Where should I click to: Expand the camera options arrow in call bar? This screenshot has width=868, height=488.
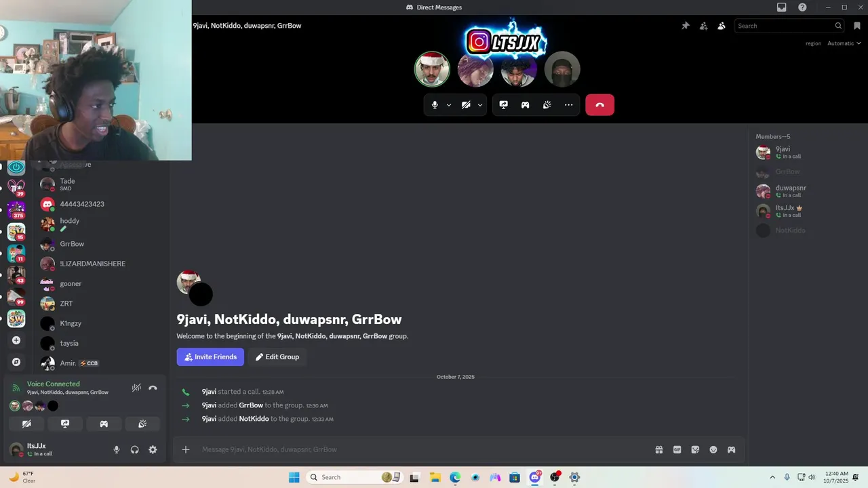tap(480, 105)
